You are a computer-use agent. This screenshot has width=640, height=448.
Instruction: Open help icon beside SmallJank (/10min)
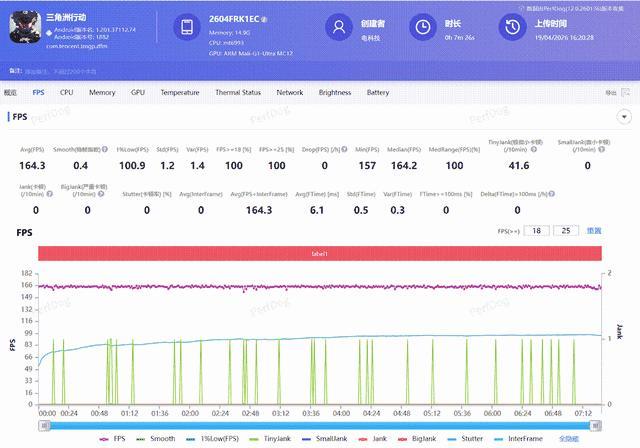tap(601, 149)
